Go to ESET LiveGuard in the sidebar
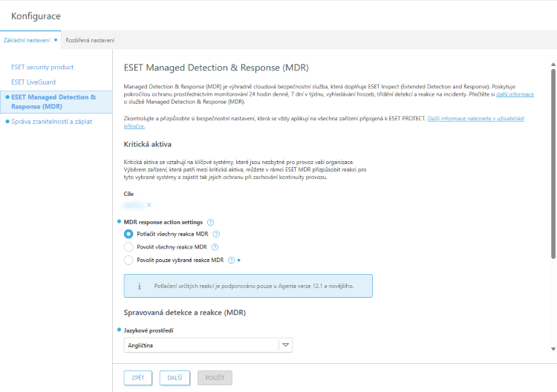The height and width of the screenshot is (392, 557). pos(33,82)
